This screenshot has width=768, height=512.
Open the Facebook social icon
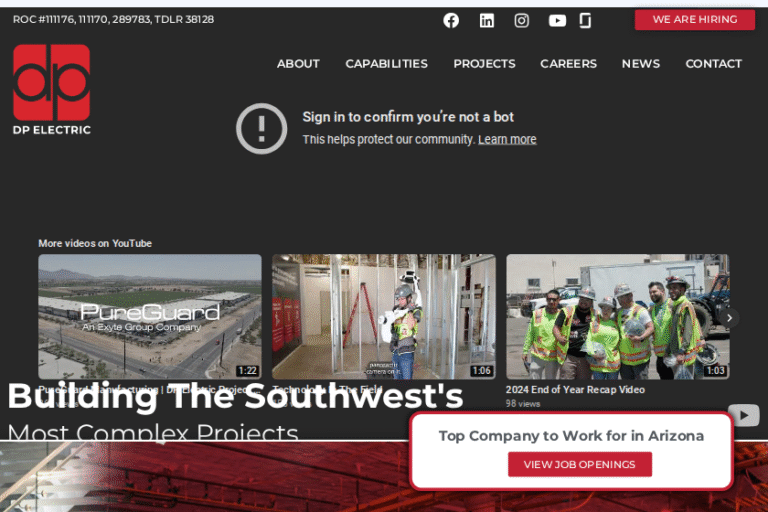point(451,20)
